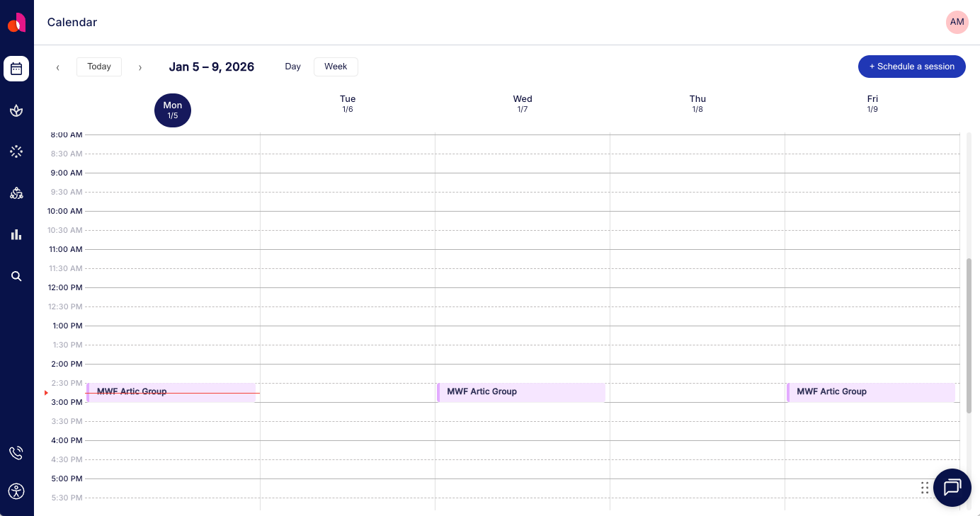Click the calendar vertical scrollbar thumb
The height and width of the screenshot is (516, 980).
pos(969,336)
